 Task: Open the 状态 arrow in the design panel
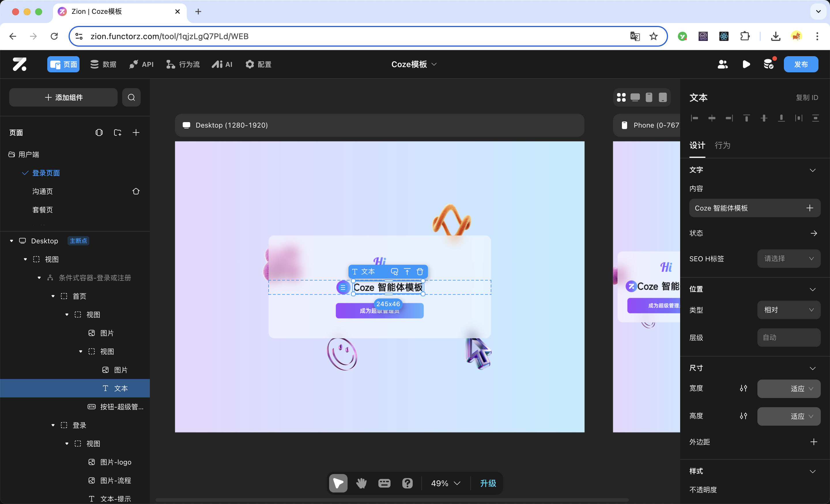(814, 233)
